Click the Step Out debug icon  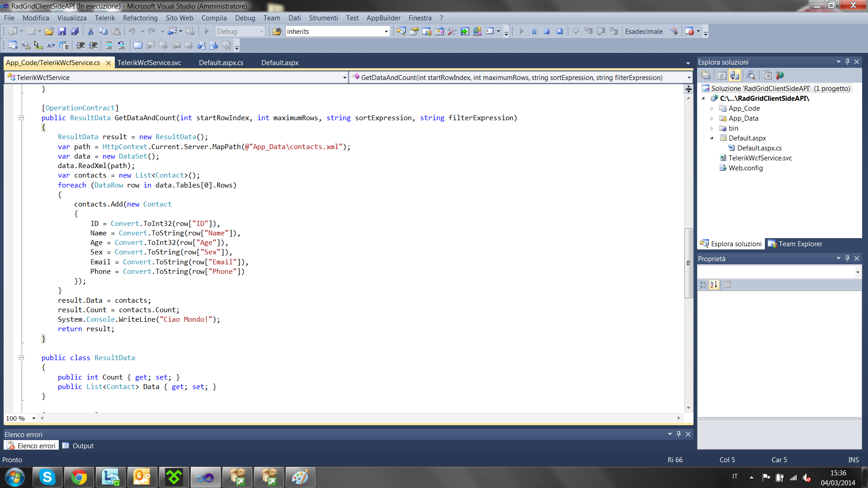pos(613,31)
